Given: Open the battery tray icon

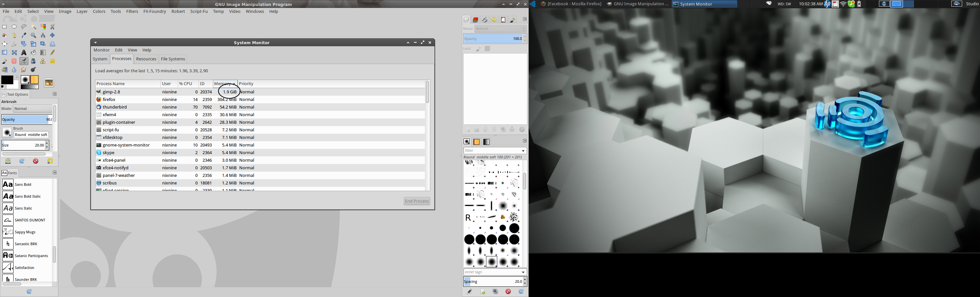Looking at the screenshot, I should [859, 4].
